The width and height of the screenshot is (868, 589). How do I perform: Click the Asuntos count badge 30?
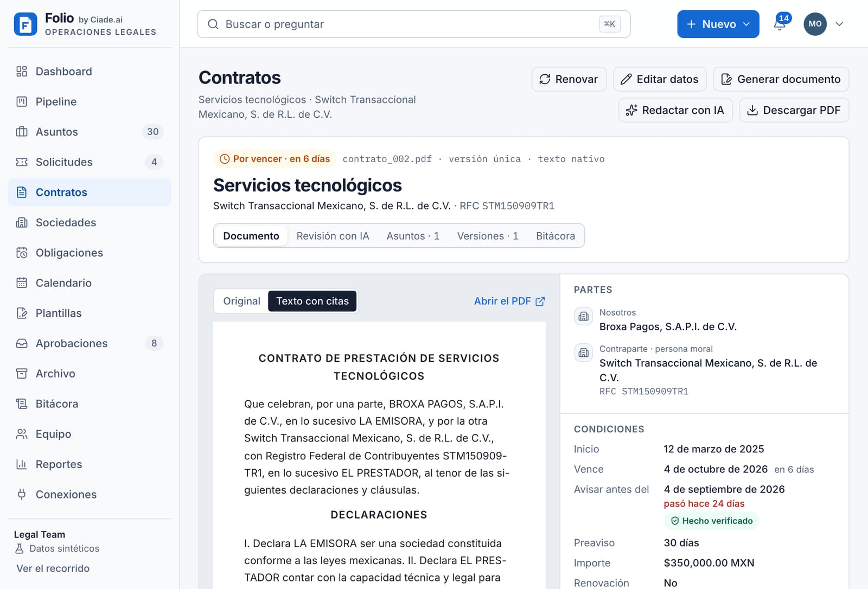(x=153, y=132)
